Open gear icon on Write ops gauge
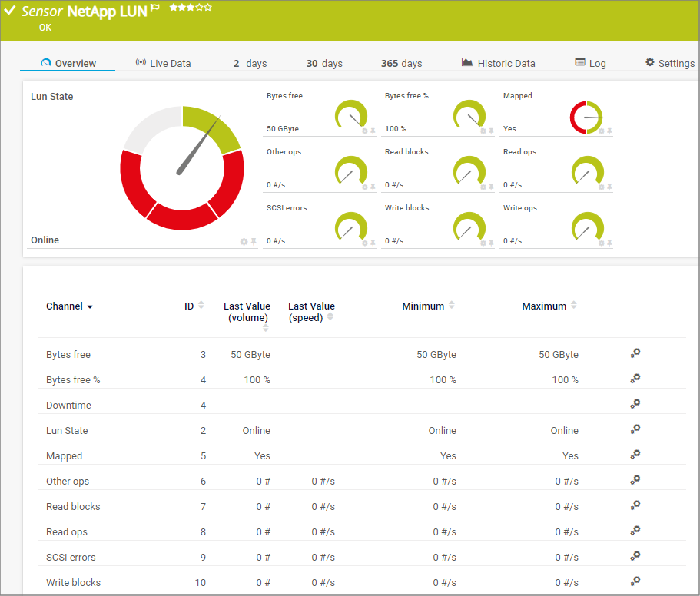Viewport: 700px width, 596px height. pyautogui.click(x=602, y=243)
